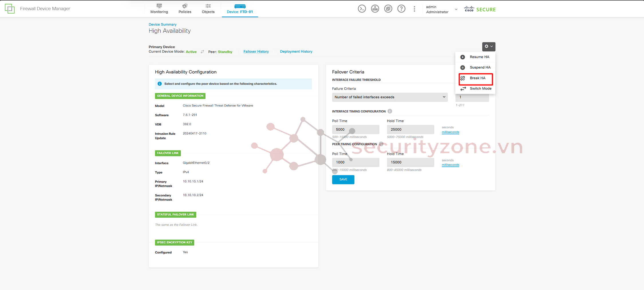Open the Failover History link
Image resolution: width=644 pixels, height=290 pixels.
pyautogui.click(x=256, y=52)
